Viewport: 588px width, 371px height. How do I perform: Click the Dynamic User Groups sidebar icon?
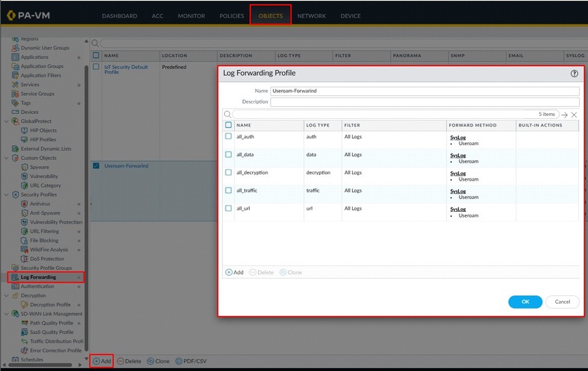coord(15,48)
